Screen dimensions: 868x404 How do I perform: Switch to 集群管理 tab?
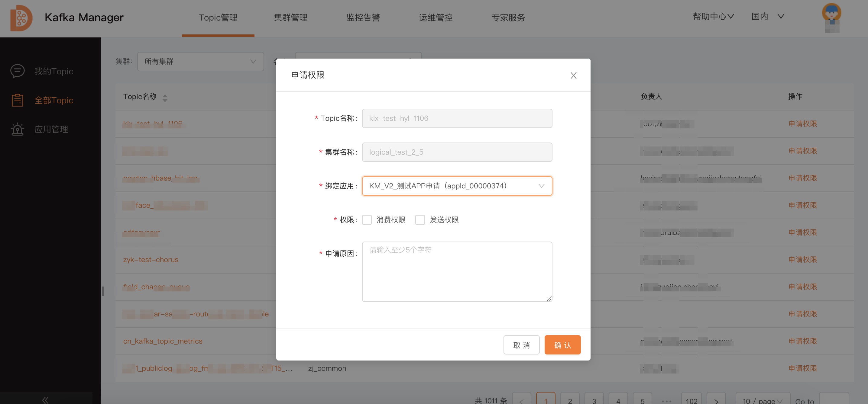click(290, 18)
